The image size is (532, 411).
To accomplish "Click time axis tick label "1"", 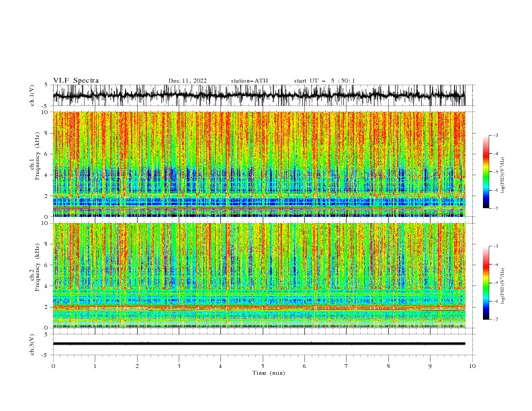I will [x=95, y=366].
